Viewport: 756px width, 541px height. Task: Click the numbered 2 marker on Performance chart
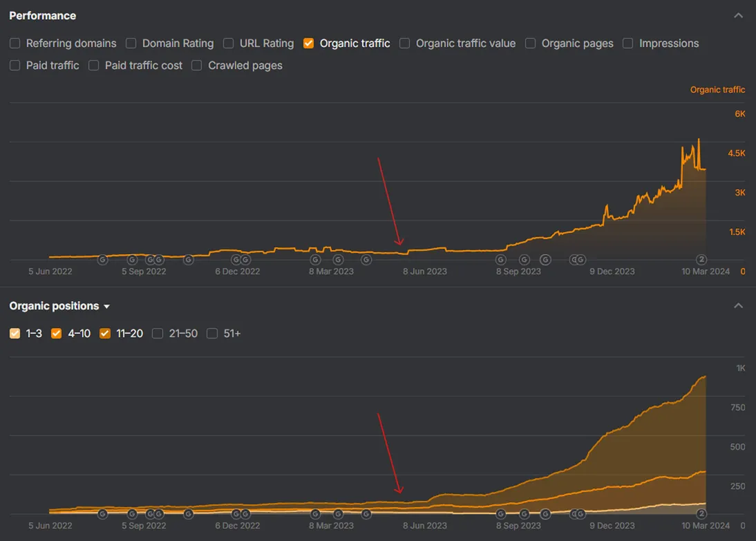pos(701,260)
